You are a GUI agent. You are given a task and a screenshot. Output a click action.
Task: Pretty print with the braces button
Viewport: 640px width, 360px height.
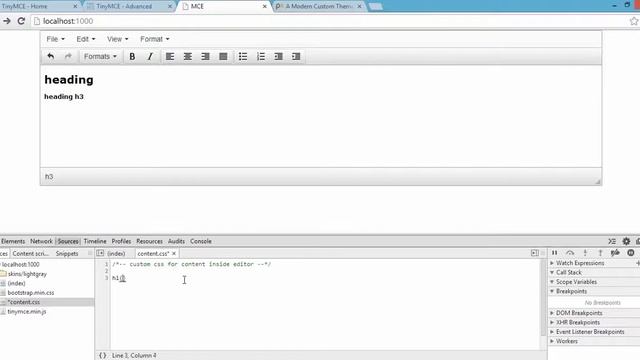102,356
